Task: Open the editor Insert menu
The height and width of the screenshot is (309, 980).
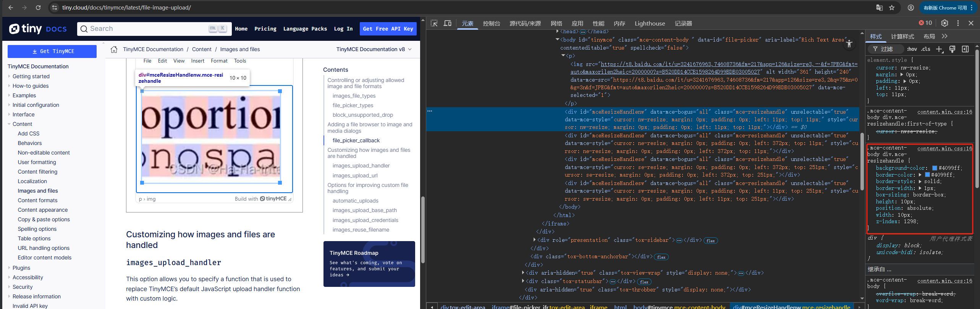Action: click(x=197, y=61)
